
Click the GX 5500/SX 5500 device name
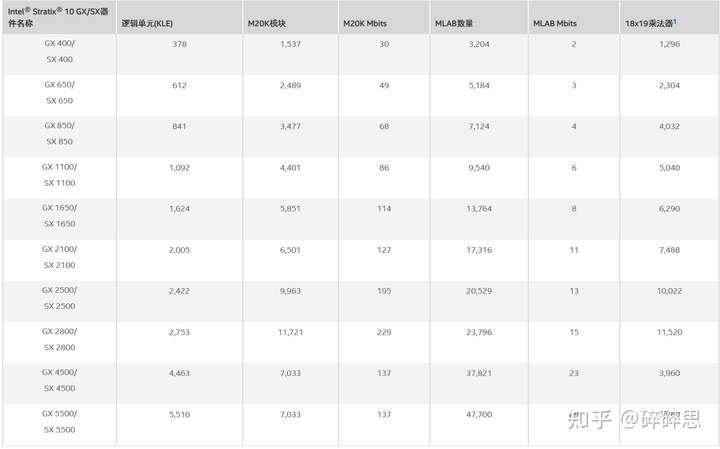point(60,421)
